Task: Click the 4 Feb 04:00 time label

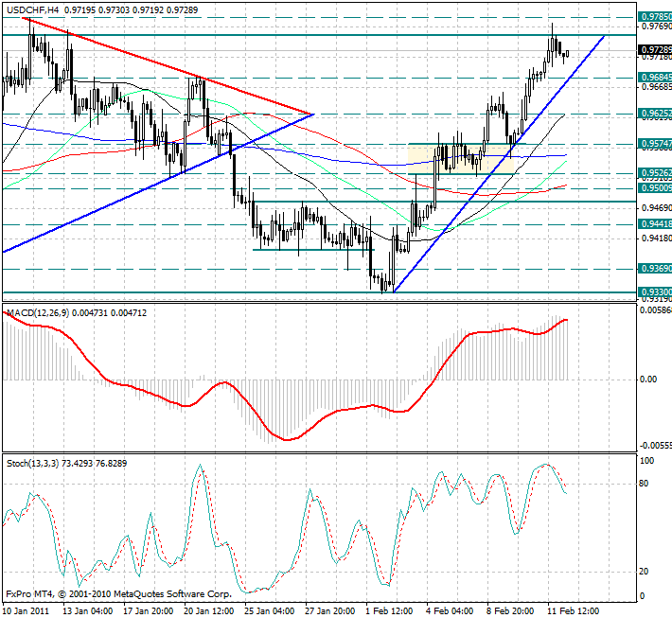Action: click(450, 611)
